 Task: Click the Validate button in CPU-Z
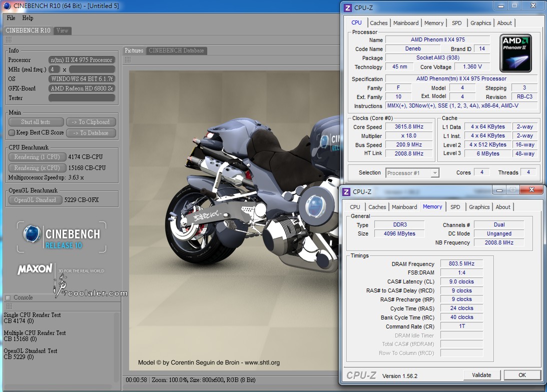tap(481, 375)
